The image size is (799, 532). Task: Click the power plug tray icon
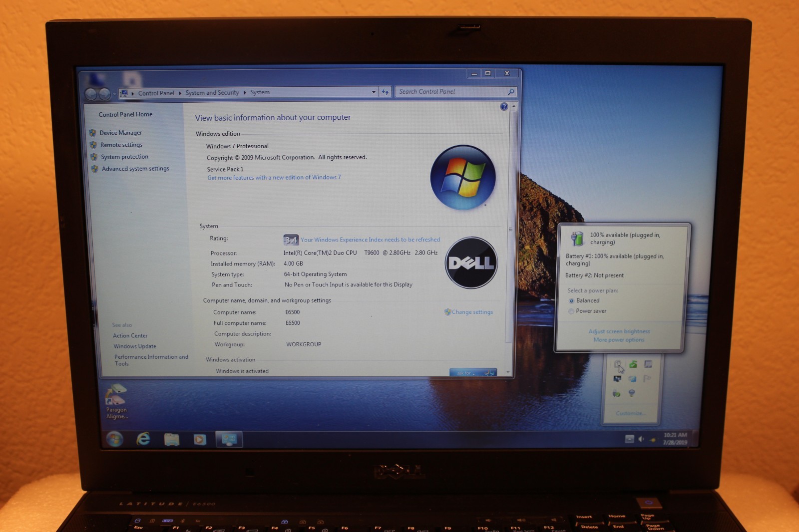(618, 365)
